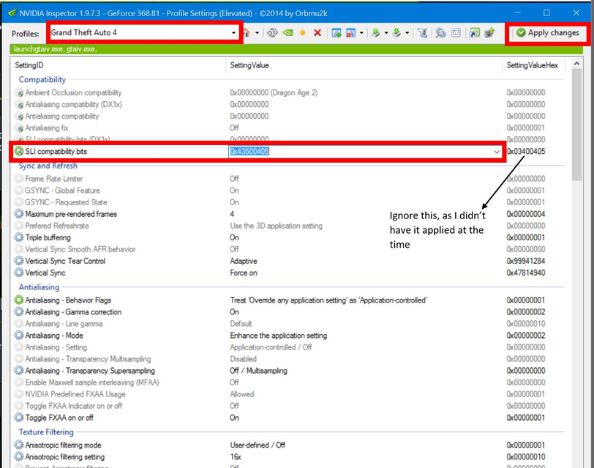Collapse the Sync and Refresh section header

tap(48, 166)
